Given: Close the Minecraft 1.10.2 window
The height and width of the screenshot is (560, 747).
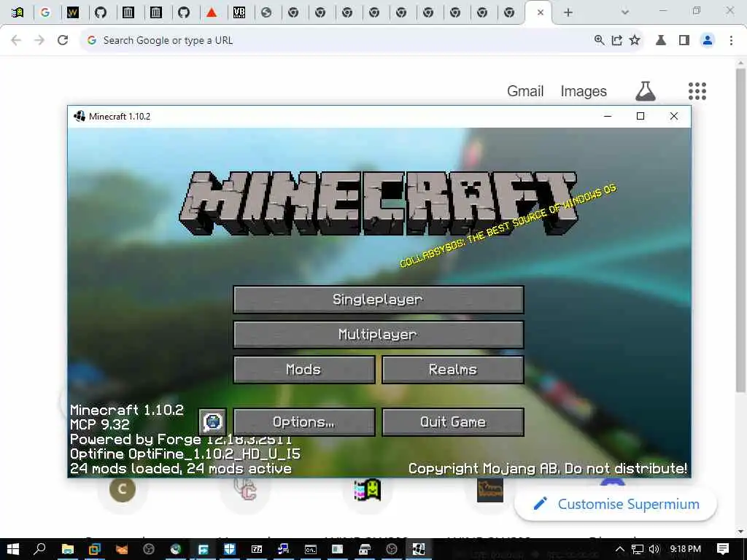Looking at the screenshot, I should coord(673,116).
